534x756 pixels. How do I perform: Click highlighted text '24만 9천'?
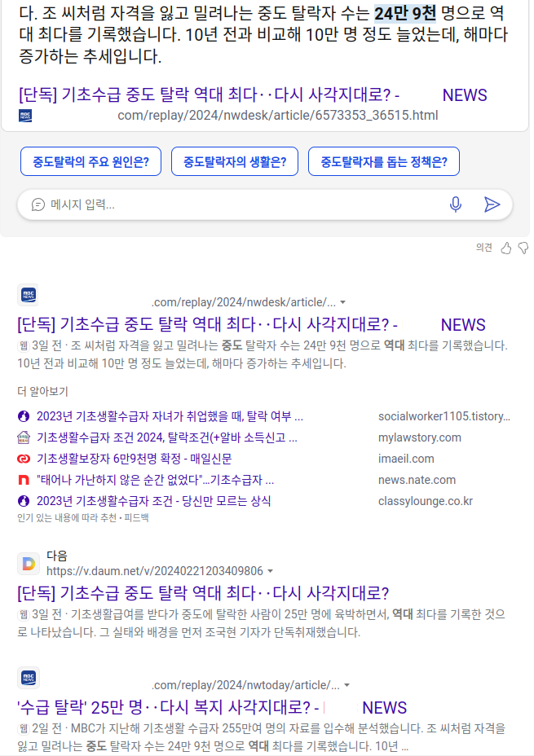(x=405, y=13)
